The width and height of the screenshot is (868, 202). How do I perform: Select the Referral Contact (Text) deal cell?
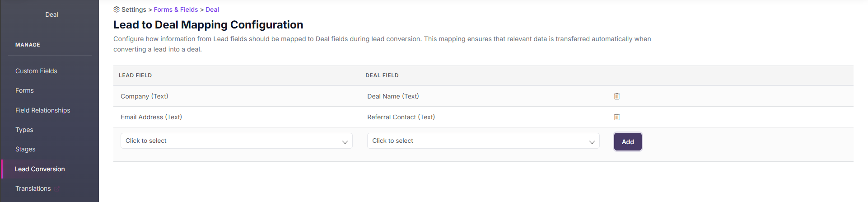[x=401, y=117]
